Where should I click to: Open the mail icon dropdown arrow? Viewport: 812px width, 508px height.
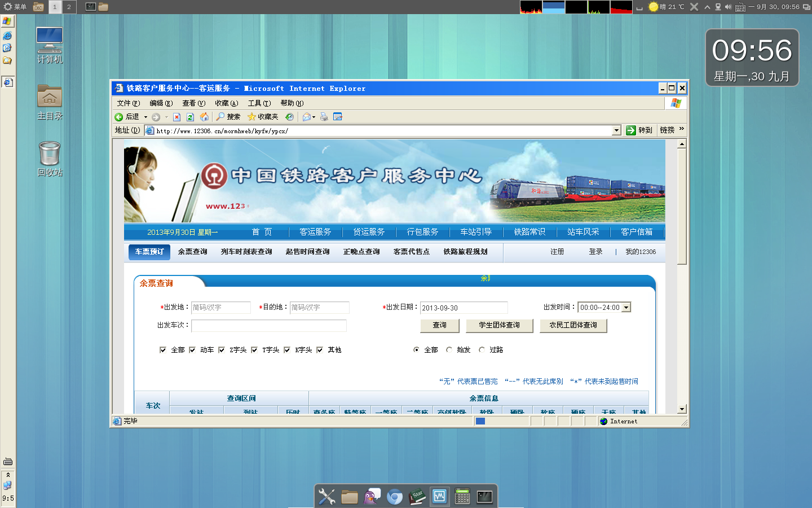pyautogui.click(x=314, y=117)
